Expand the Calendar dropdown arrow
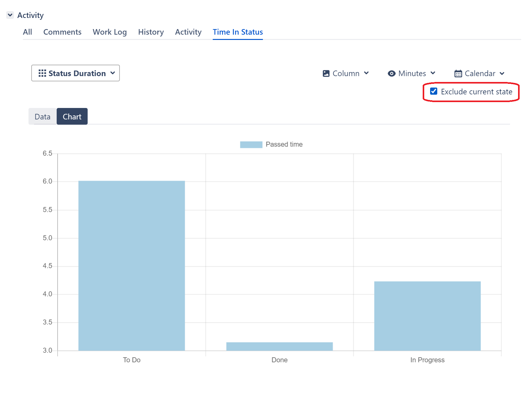 click(502, 74)
